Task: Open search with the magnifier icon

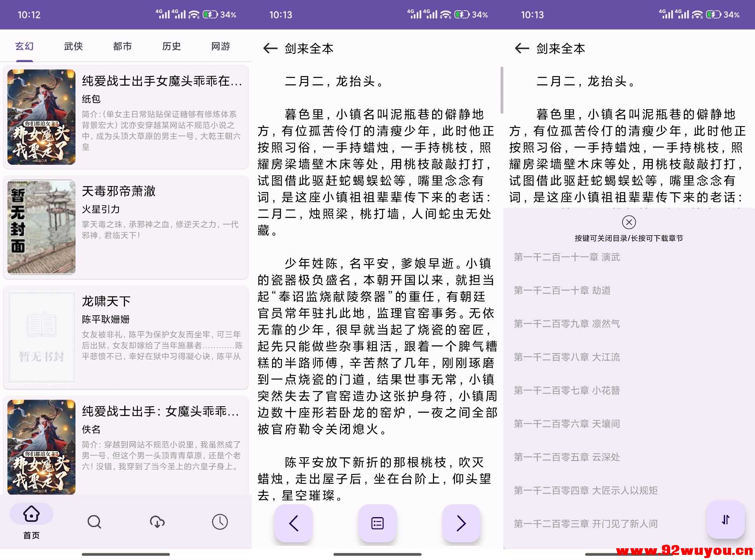Action: pyautogui.click(x=94, y=522)
